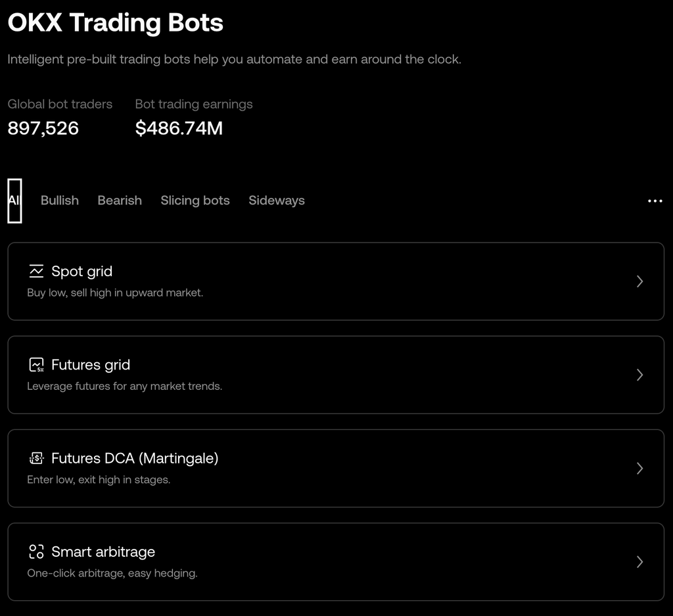Select the All tab
This screenshot has height=616, width=673.
[x=14, y=201]
